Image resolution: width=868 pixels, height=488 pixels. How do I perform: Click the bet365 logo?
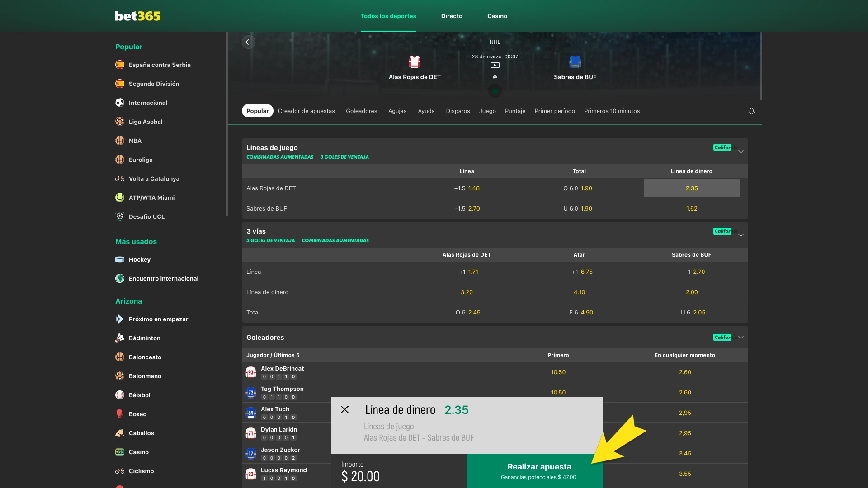click(138, 16)
